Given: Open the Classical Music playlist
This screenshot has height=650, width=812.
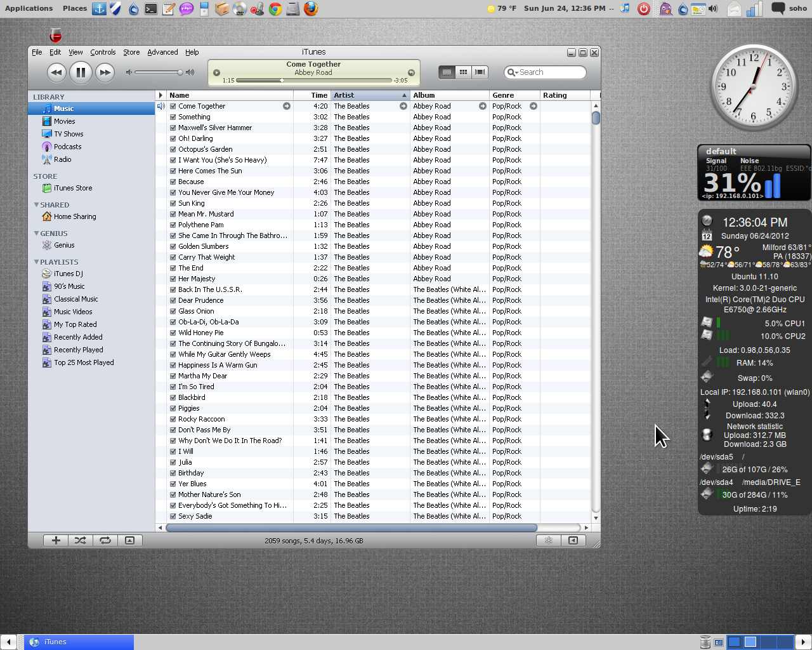Looking at the screenshot, I should tap(75, 299).
